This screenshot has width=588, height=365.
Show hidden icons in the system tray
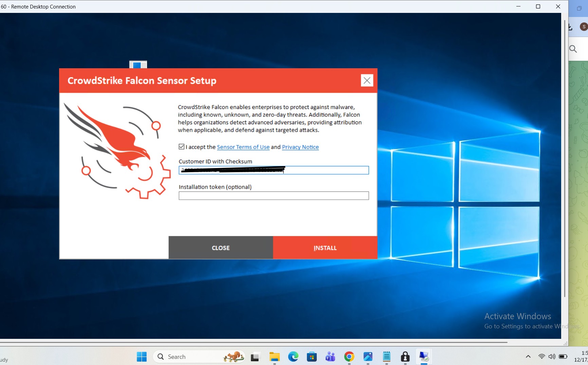point(528,357)
